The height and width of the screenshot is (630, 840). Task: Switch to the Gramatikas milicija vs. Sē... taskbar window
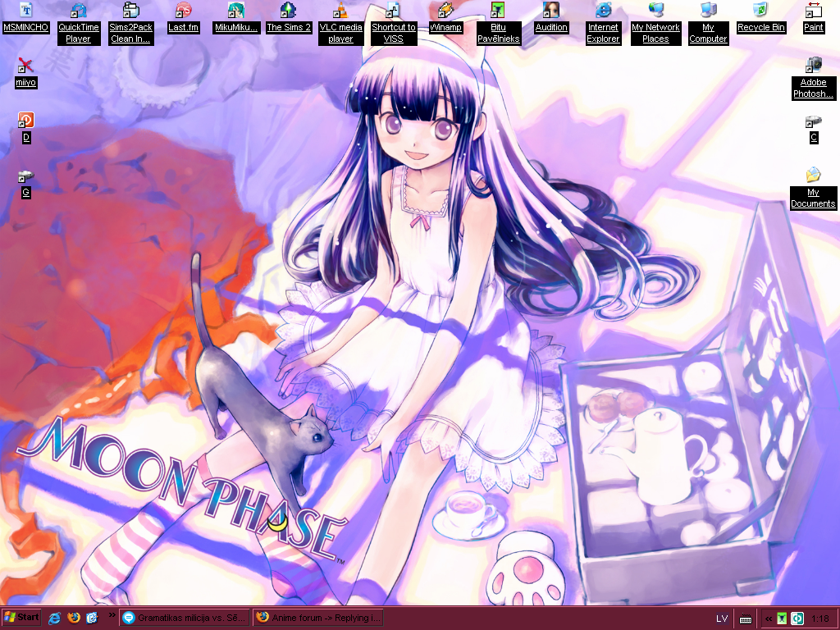[x=185, y=618]
